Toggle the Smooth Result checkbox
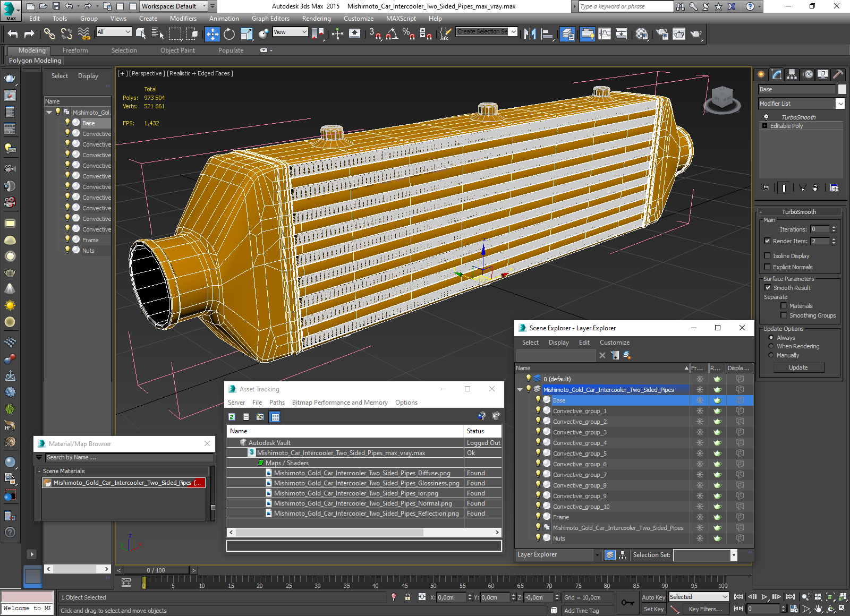 click(768, 288)
